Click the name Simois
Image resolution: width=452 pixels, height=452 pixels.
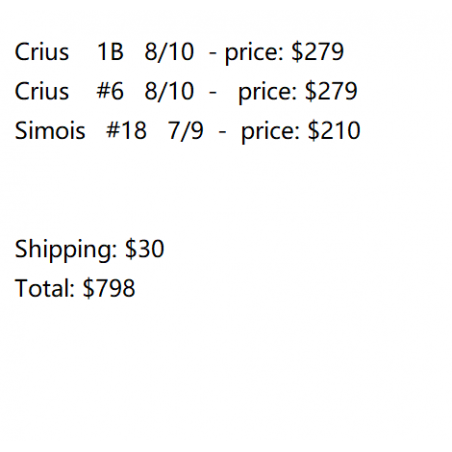coord(50,130)
